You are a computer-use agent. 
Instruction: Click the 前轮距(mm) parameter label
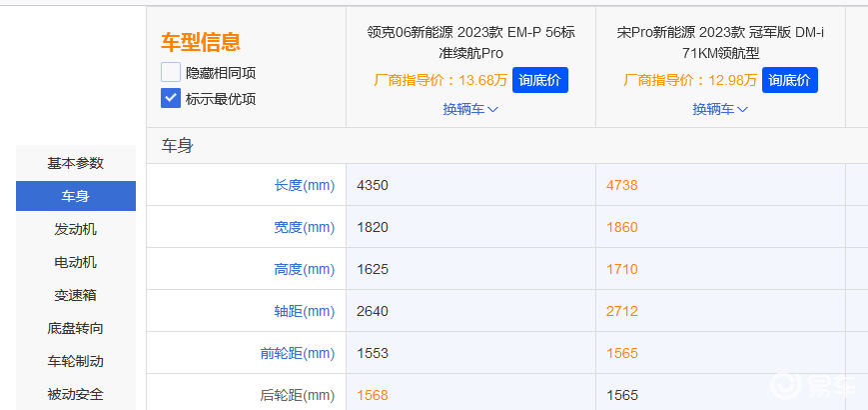tap(298, 353)
